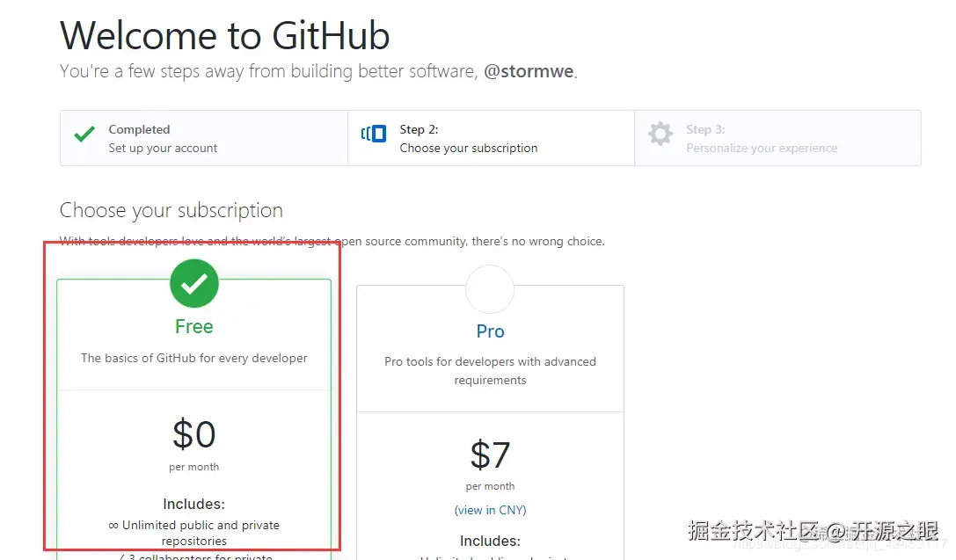Screen dimensions: 956x560
Task: Click the Pro plan description text
Action: tap(490, 370)
